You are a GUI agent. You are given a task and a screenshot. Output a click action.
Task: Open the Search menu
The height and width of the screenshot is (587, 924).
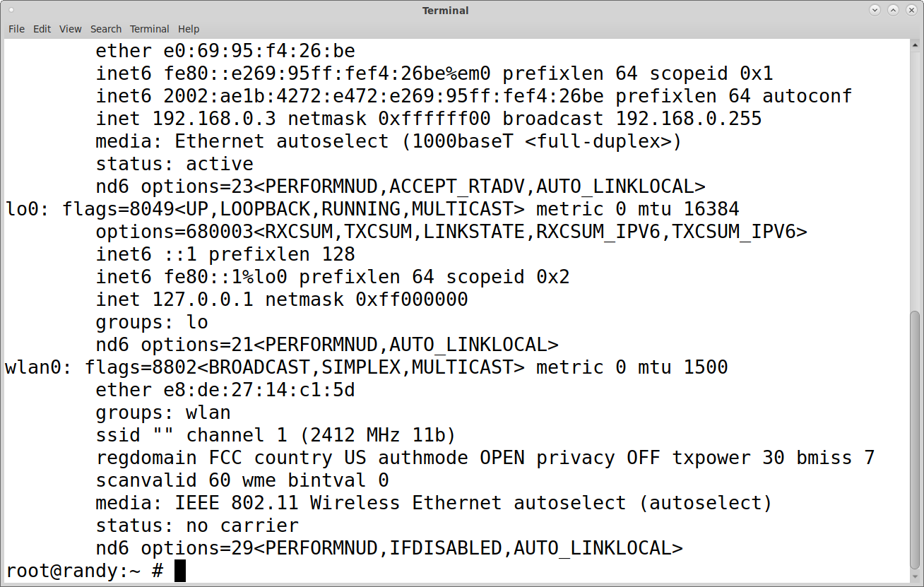tap(106, 29)
